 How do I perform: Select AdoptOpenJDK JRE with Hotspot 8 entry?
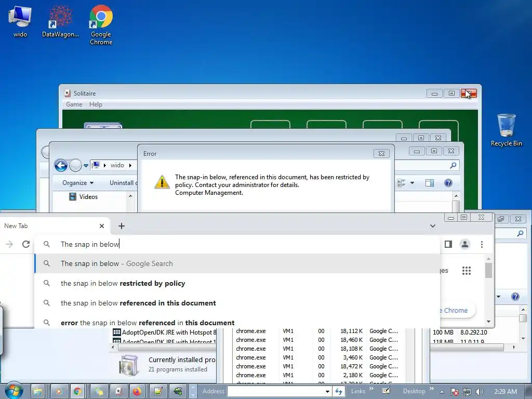pos(164,332)
